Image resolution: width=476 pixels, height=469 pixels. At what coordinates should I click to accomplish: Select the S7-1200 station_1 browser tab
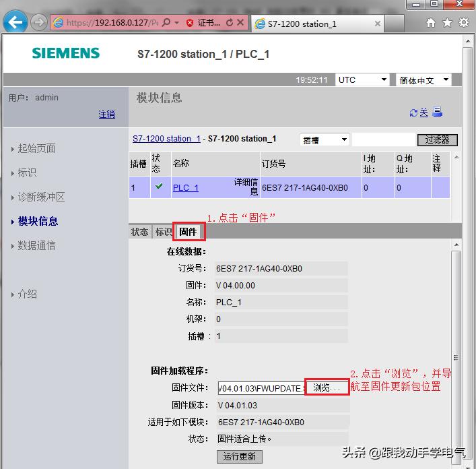(317, 24)
